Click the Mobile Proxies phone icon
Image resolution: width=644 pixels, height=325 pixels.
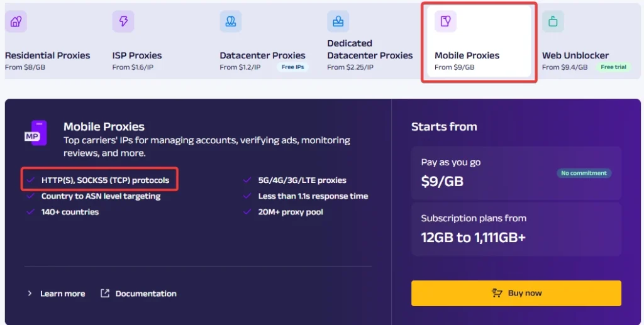click(445, 22)
